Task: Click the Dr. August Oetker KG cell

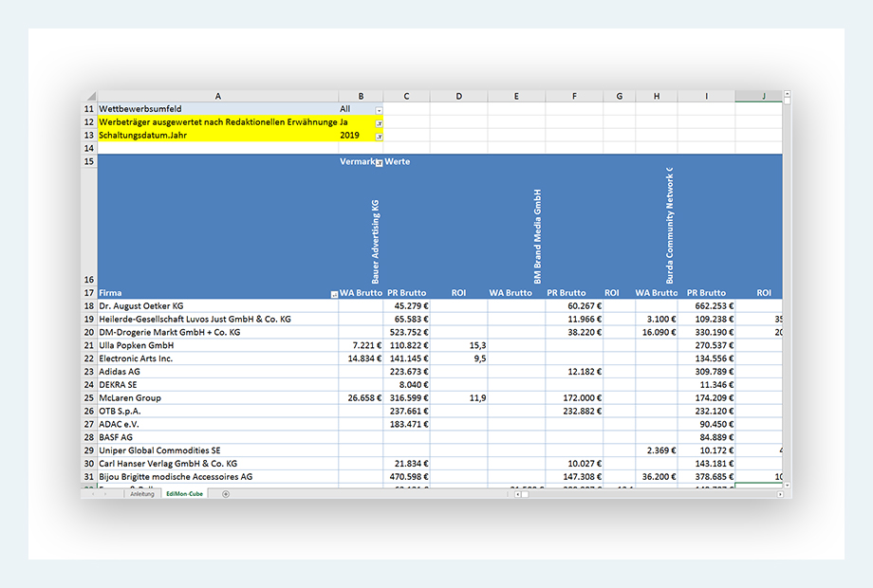Action: coord(217,306)
